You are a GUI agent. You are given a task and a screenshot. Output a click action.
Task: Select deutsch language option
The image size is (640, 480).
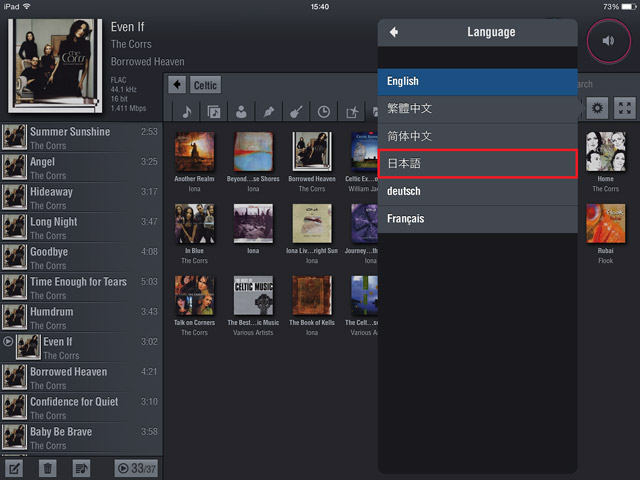pyautogui.click(x=477, y=191)
